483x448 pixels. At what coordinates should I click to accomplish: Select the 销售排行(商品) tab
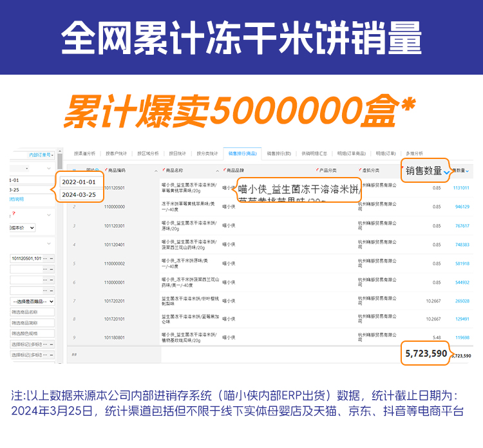(x=242, y=153)
